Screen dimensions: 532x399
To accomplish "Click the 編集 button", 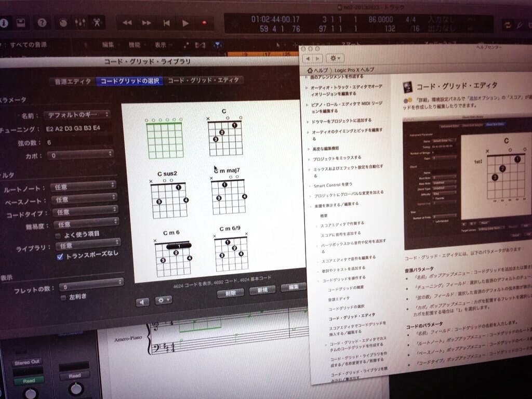I will (x=293, y=287).
